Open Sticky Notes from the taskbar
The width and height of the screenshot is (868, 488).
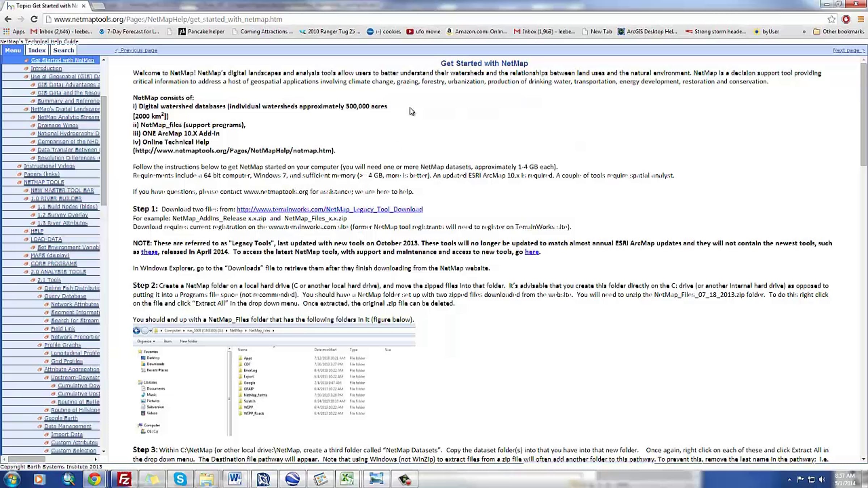click(152, 479)
